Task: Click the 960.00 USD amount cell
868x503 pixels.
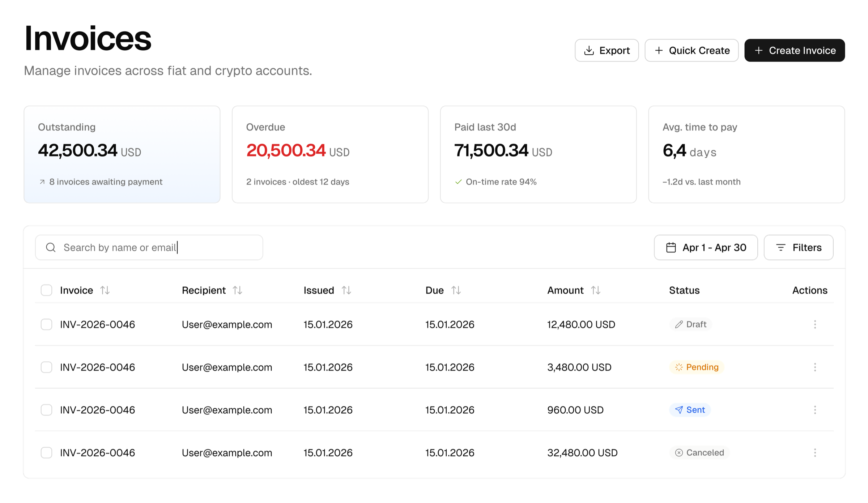Action: [575, 410]
